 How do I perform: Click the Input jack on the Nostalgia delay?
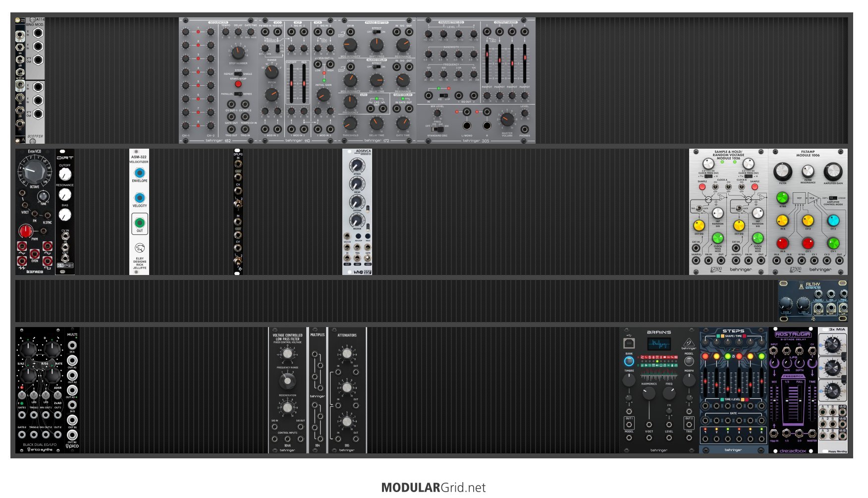(773, 350)
